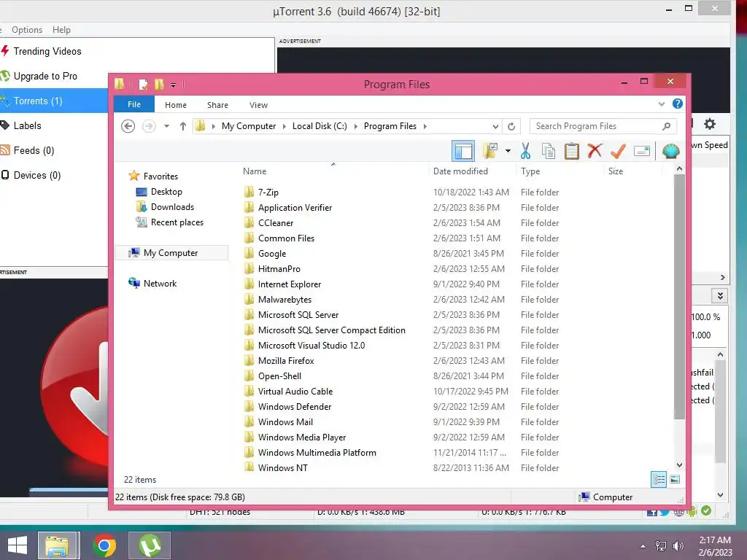Select the HitmanPro folder
This screenshot has width=747, height=560.
click(279, 268)
